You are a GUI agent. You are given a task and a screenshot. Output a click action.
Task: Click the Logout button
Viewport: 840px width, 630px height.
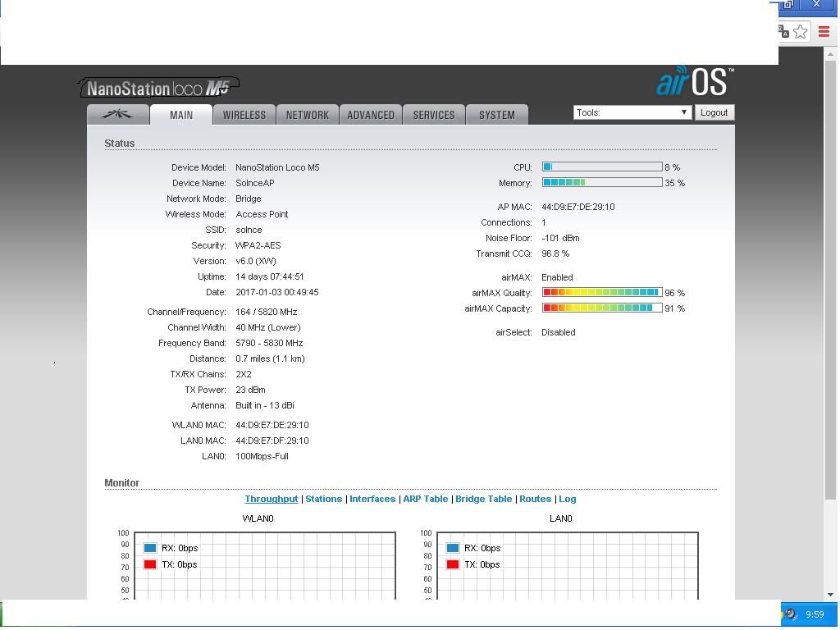tap(714, 112)
